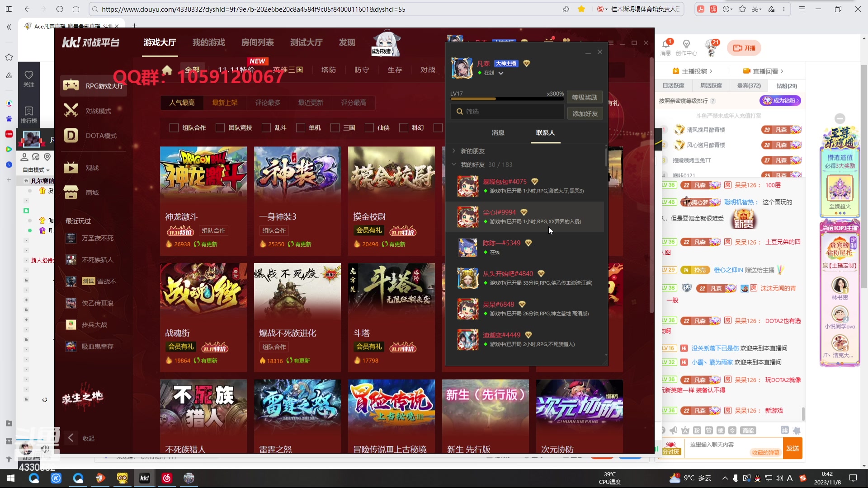Click 筛选 friend filter input
Screen dimensions: 868x488
507,111
